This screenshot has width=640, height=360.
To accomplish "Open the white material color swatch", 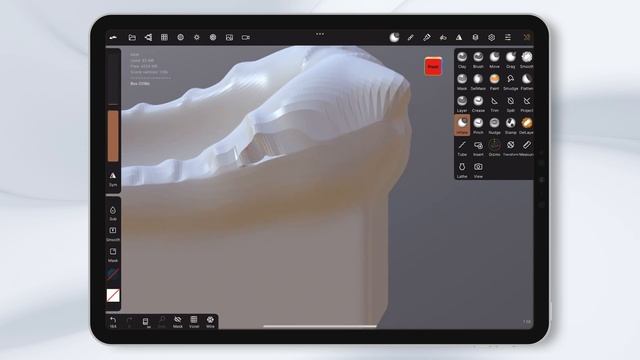I will tap(113, 295).
